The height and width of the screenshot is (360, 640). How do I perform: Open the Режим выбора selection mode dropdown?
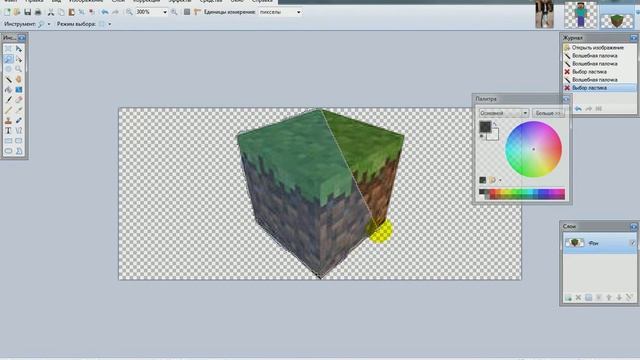[x=109, y=24]
